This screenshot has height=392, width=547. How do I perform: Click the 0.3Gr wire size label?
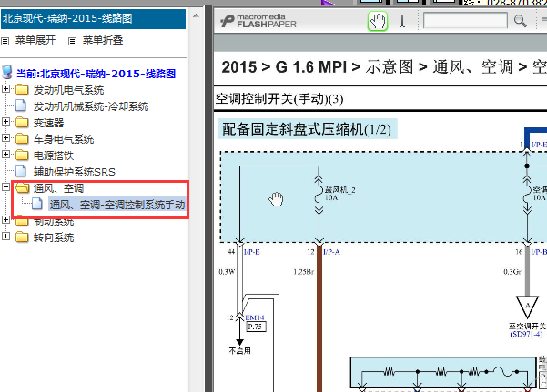coord(512,272)
